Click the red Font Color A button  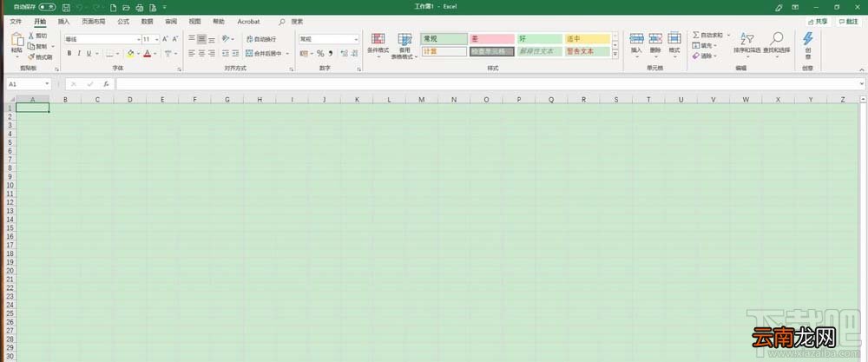148,54
